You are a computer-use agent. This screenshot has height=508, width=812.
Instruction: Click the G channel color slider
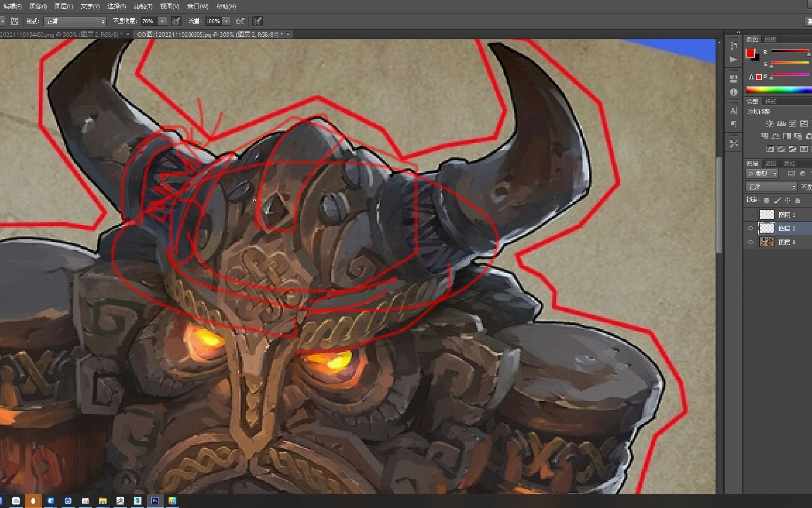coord(790,63)
